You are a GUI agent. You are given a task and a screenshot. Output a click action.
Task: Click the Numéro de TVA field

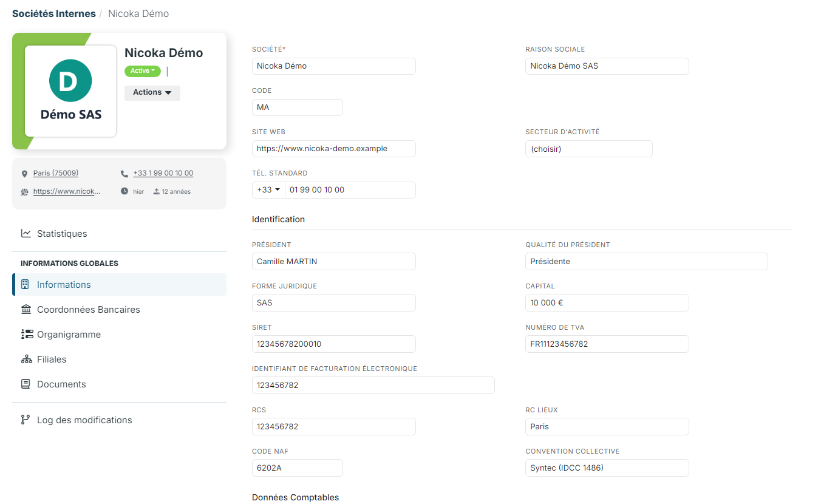(607, 344)
